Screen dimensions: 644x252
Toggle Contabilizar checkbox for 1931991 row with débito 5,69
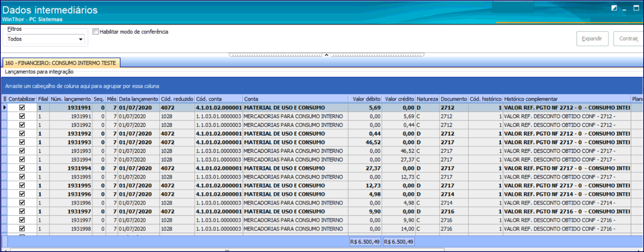pyautogui.click(x=22, y=108)
